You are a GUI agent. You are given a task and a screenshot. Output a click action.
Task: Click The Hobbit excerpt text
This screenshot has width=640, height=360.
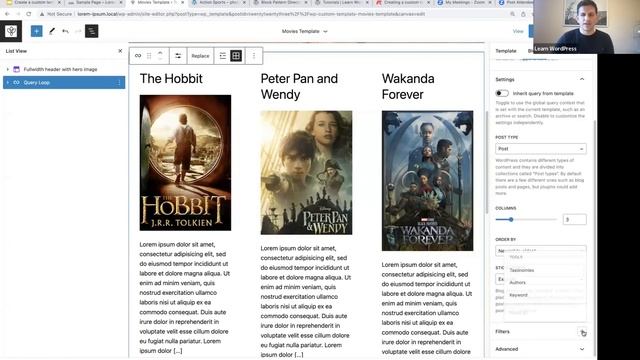tap(185, 298)
